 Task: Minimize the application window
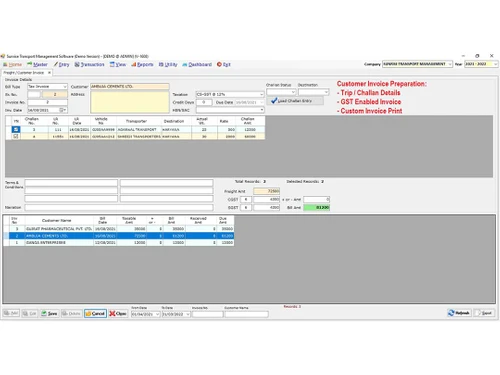pos(463,56)
